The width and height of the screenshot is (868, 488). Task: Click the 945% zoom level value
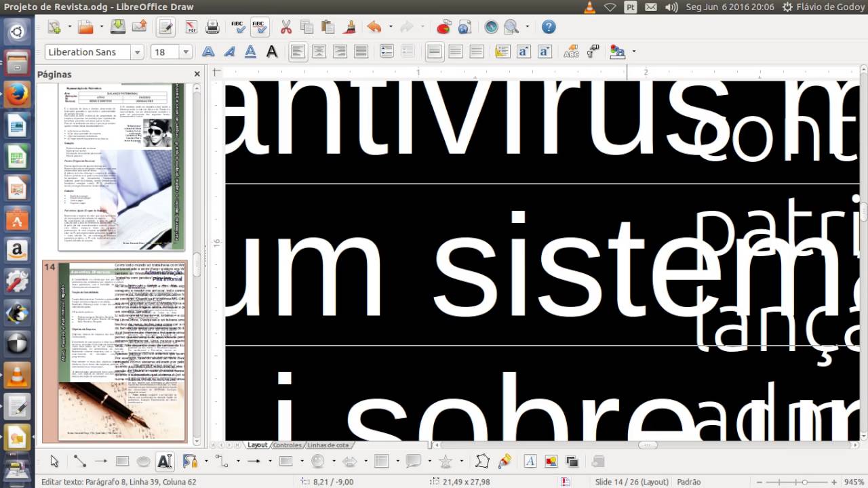click(853, 482)
